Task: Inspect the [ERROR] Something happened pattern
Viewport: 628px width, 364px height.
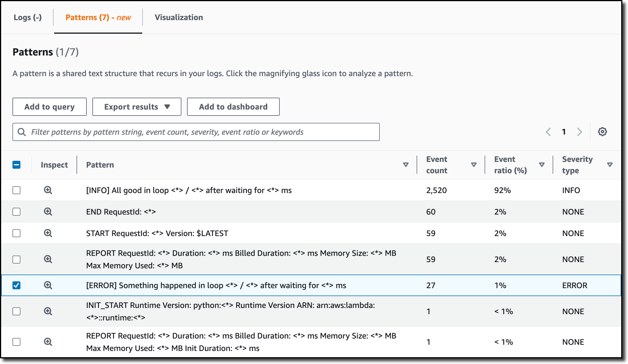Action: [48, 285]
